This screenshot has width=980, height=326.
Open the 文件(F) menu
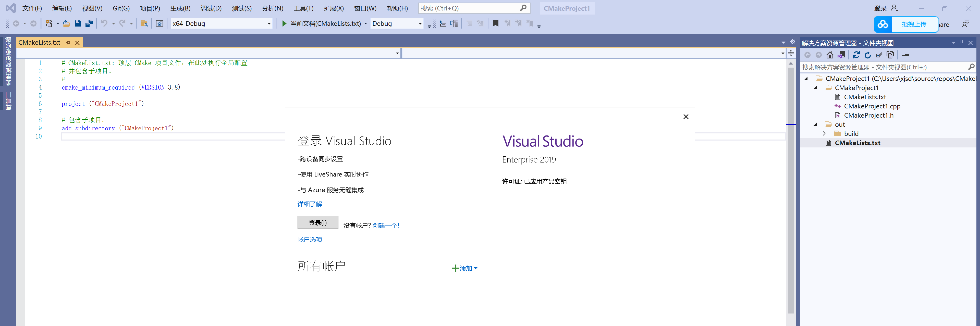(32, 8)
